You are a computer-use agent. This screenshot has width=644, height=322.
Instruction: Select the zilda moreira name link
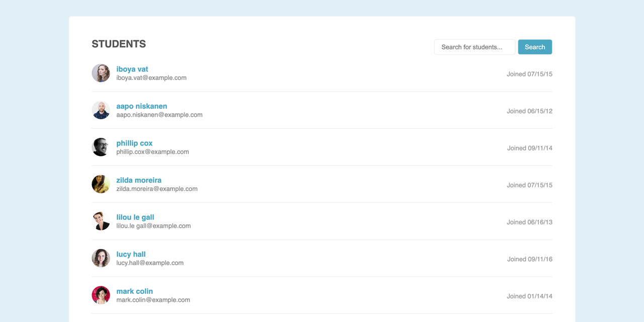point(139,180)
